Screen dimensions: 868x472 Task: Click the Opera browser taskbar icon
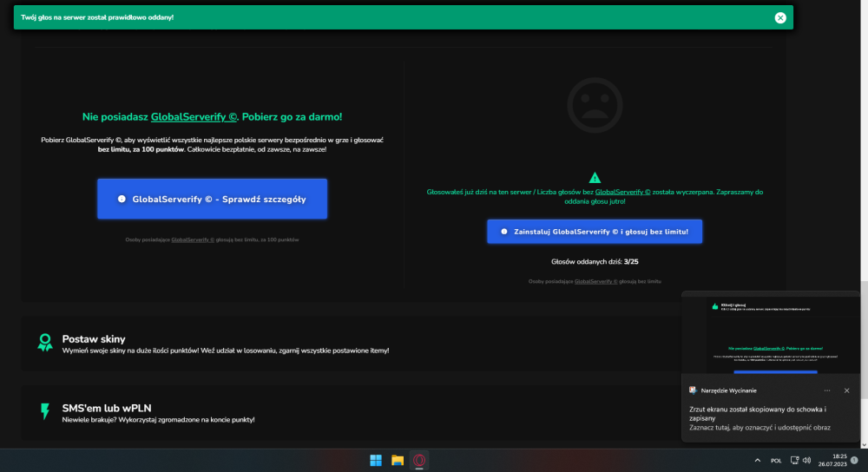coord(419,461)
